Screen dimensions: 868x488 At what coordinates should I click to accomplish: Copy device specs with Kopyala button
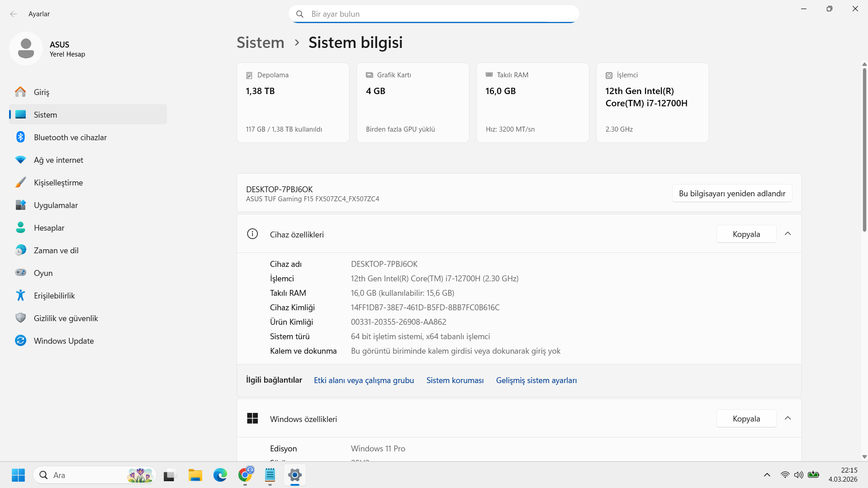pos(746,234)
